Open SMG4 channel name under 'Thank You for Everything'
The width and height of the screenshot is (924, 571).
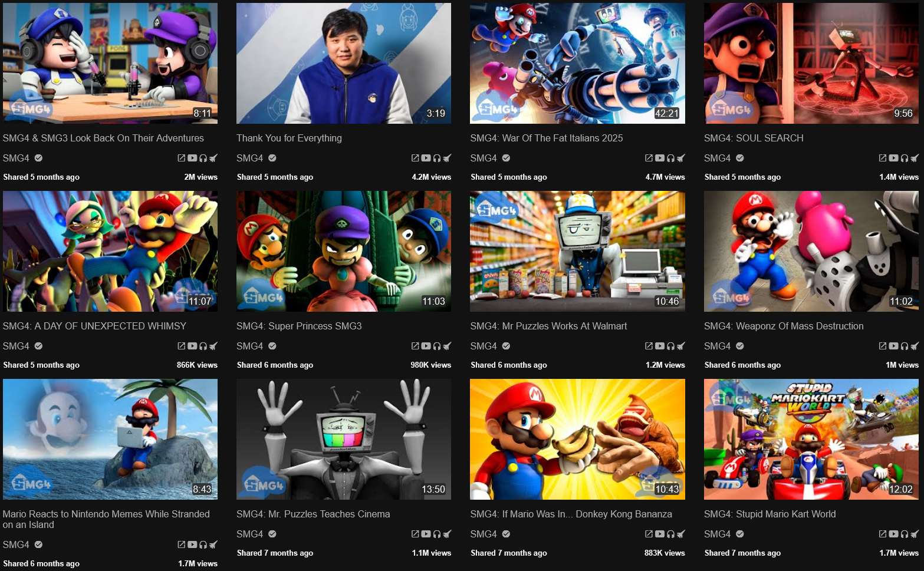249,158
